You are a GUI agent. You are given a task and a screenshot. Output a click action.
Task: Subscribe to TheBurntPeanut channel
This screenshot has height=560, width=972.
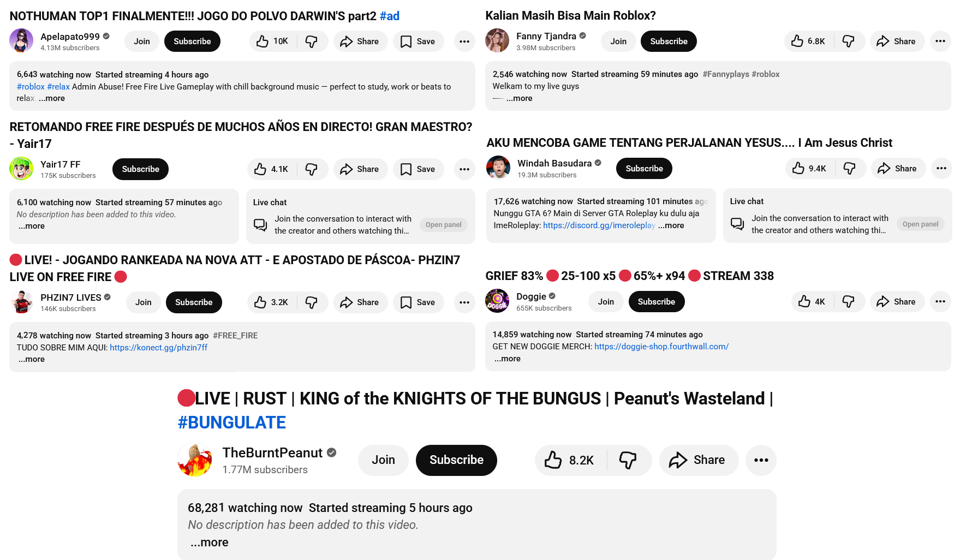(456, 460)
